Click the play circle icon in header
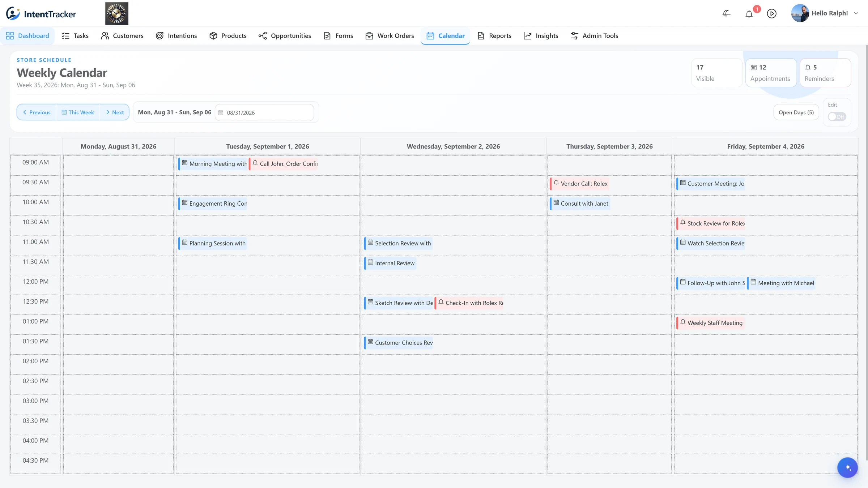Viewport: 868px width, 488px height. [772, 14]
